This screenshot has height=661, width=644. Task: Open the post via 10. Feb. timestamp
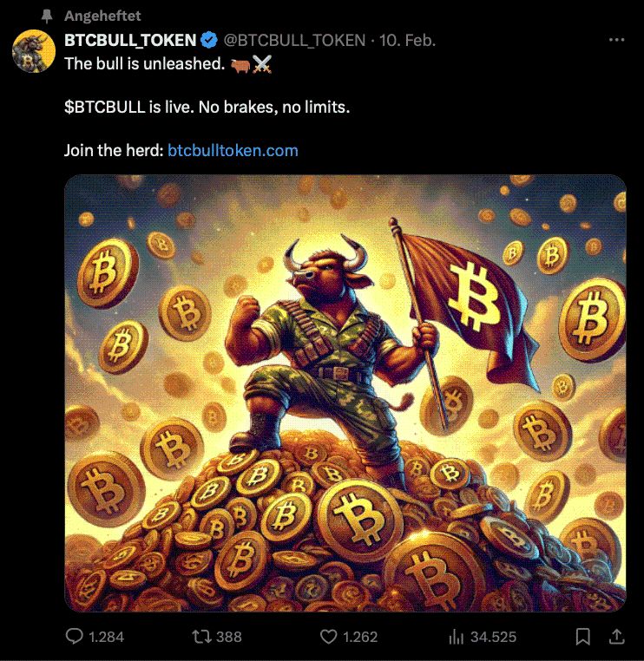point(407,41)
